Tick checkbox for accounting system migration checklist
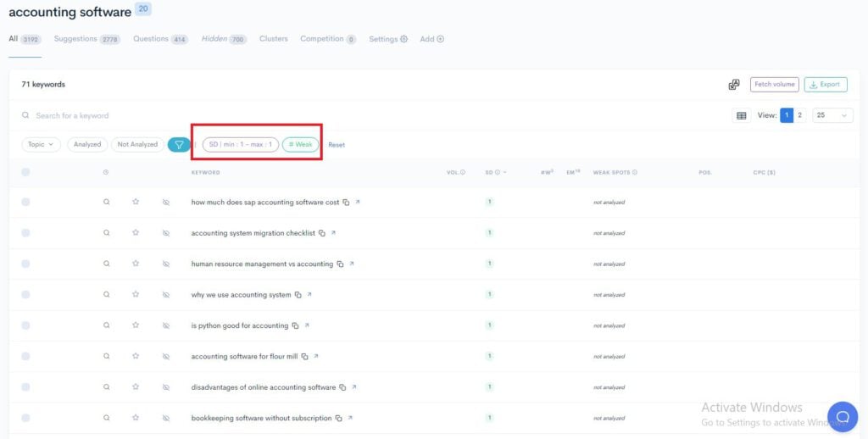This screenshot has height=439, width=868. pos(25,233)
